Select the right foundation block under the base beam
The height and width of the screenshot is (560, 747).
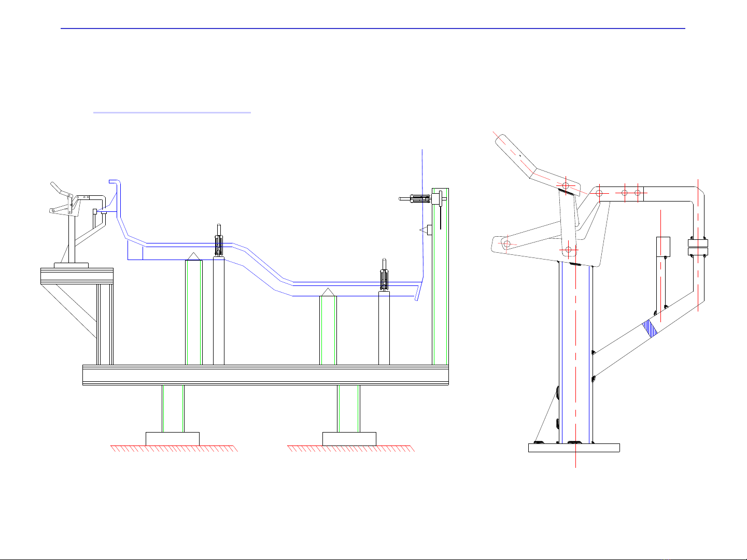click(349, 438)
